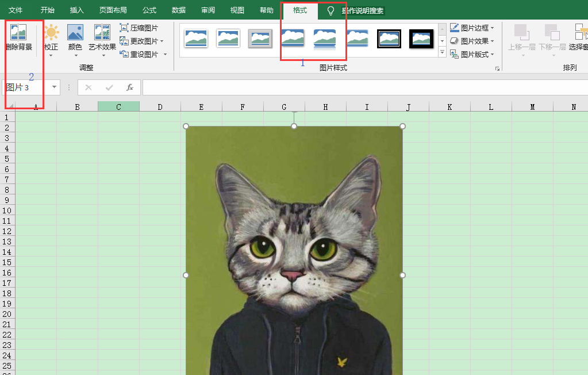Open the 图片样式 group dialog launcher
Viewport: 588px width, 375px height.
(497, 68)
